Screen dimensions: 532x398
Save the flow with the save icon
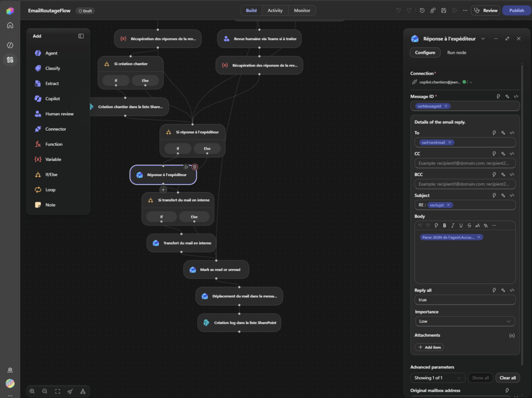pyautogui.click(x=444, y=10)
